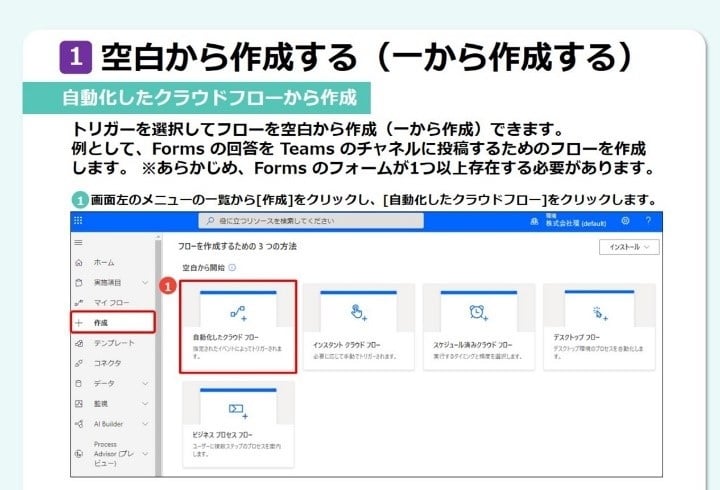The width and height of the screenshot is (720, 490).
Task: Click the automated flow card icon
Action: pos(238,313)
